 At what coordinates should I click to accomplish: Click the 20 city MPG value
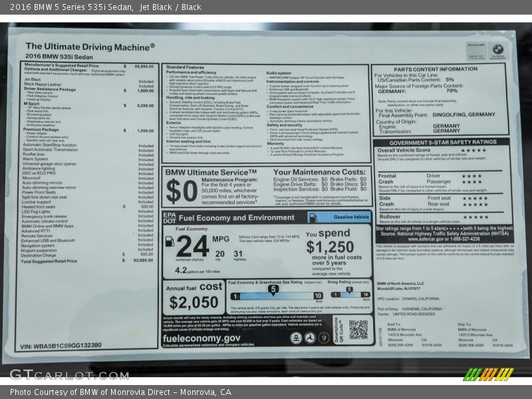point(220,254)
